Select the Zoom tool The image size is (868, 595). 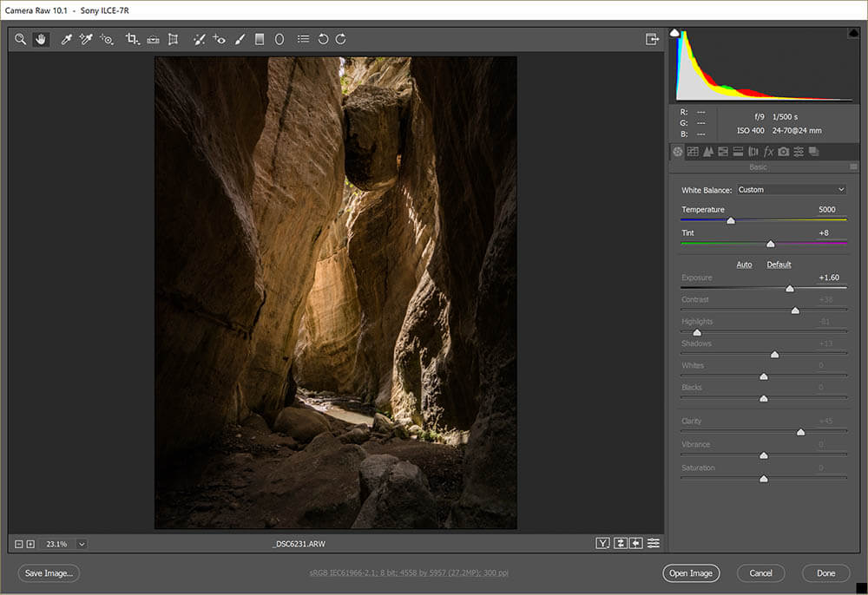click(x=20, y=38)
